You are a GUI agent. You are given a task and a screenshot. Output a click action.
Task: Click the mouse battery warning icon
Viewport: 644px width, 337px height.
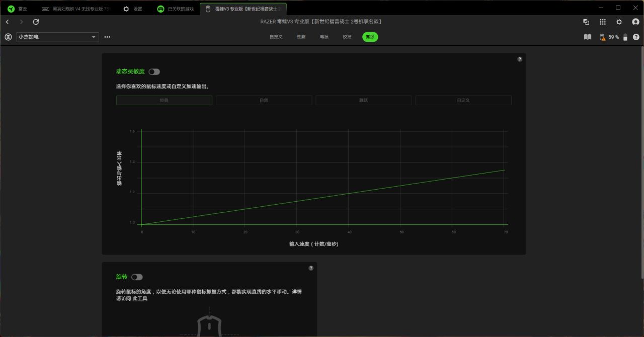click(602, 37)
